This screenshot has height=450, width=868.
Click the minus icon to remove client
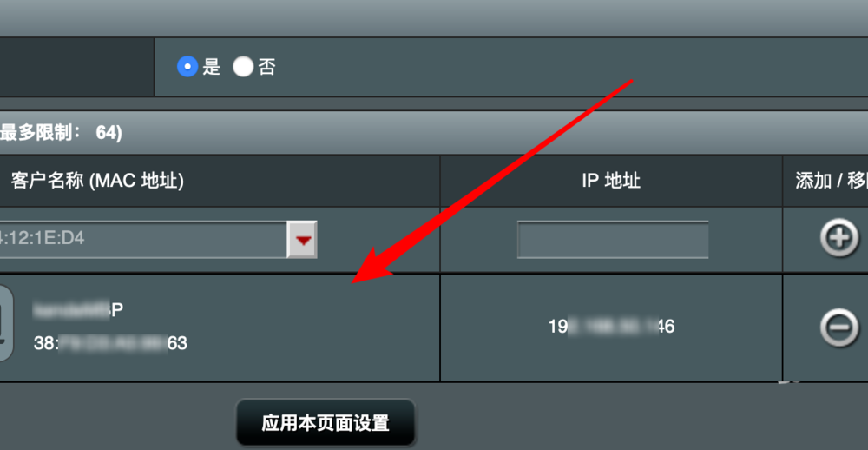pos(839,327)
